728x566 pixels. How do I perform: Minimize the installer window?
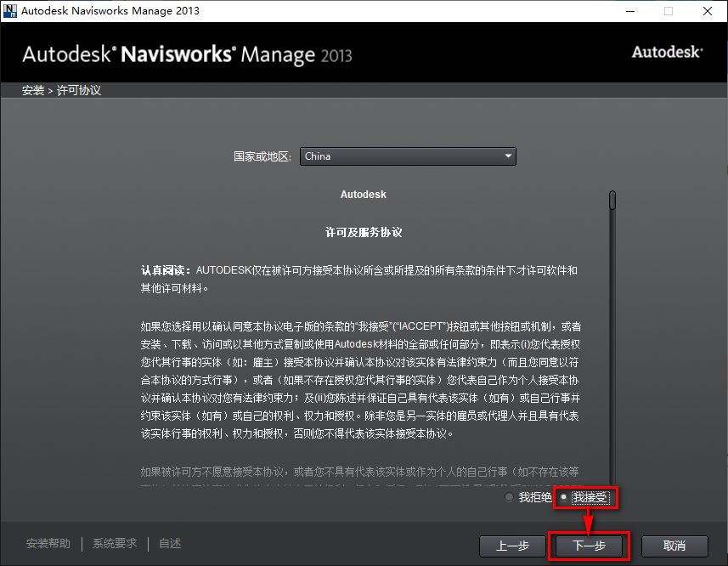point(629,11)
